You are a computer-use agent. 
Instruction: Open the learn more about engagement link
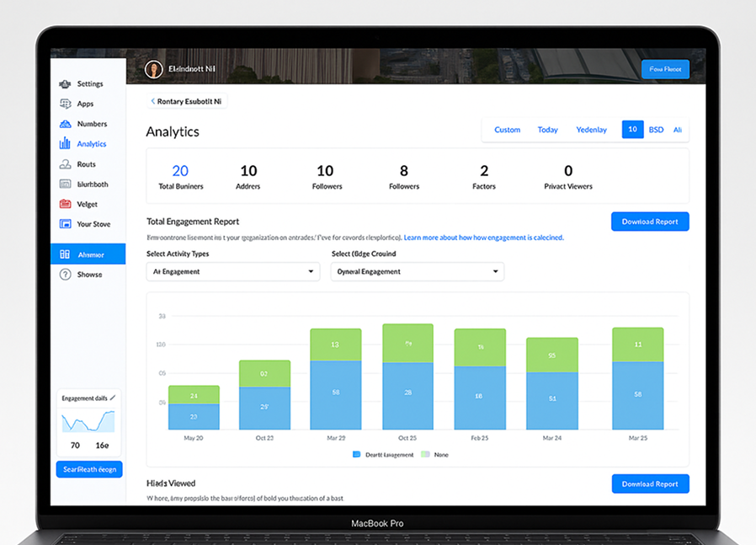tap(483, 238)
